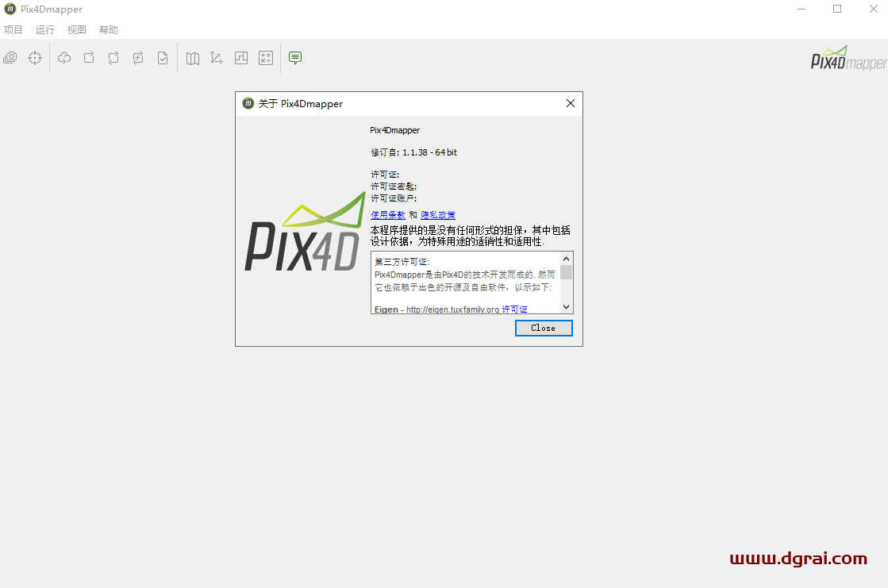The image size is (888, 588).
Task: Open the quality report document-check icon
Action: coord(163,58)
